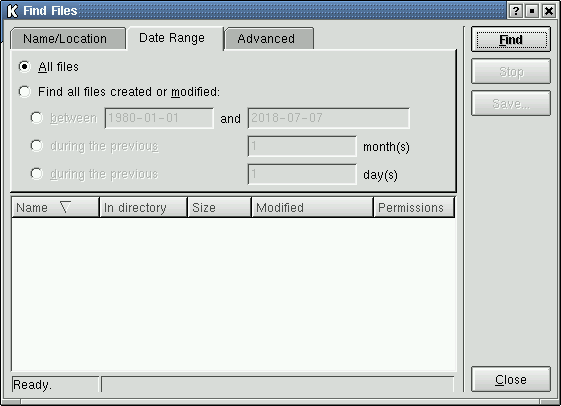
Task: Open the Advanced tab
Action: 269,39
